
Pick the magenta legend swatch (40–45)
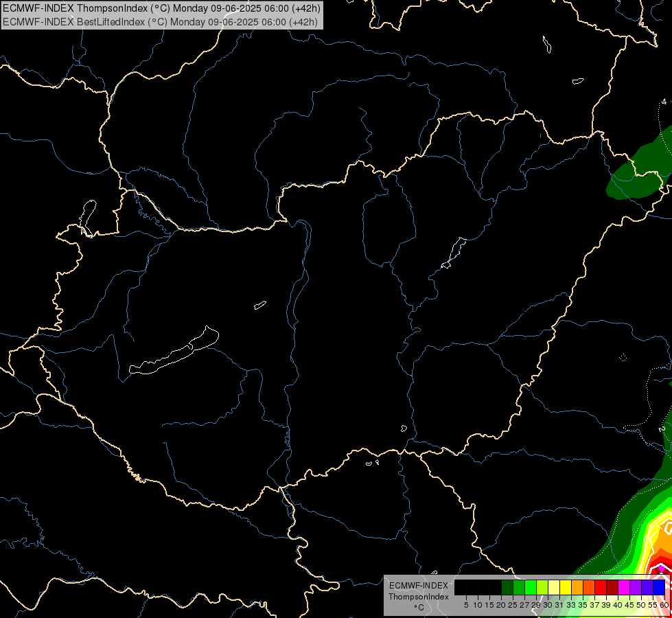coord(624,587)
